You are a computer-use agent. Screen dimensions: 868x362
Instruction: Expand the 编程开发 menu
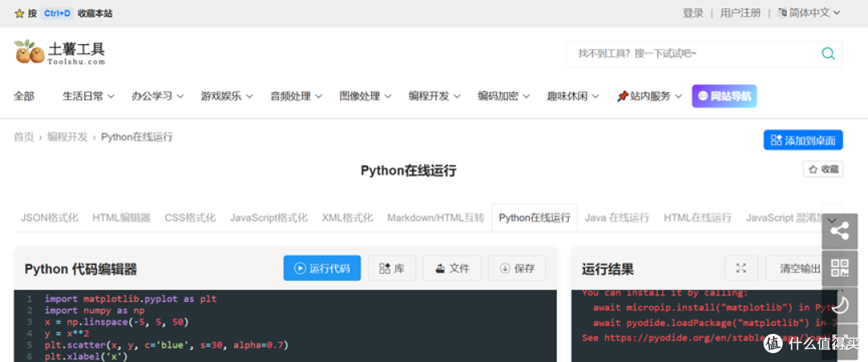pyautogui.click(x=435, y=96)
